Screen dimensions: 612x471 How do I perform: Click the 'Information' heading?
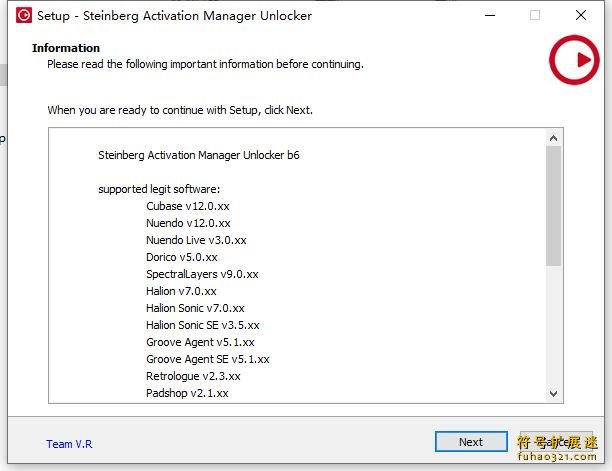point(66,48)
